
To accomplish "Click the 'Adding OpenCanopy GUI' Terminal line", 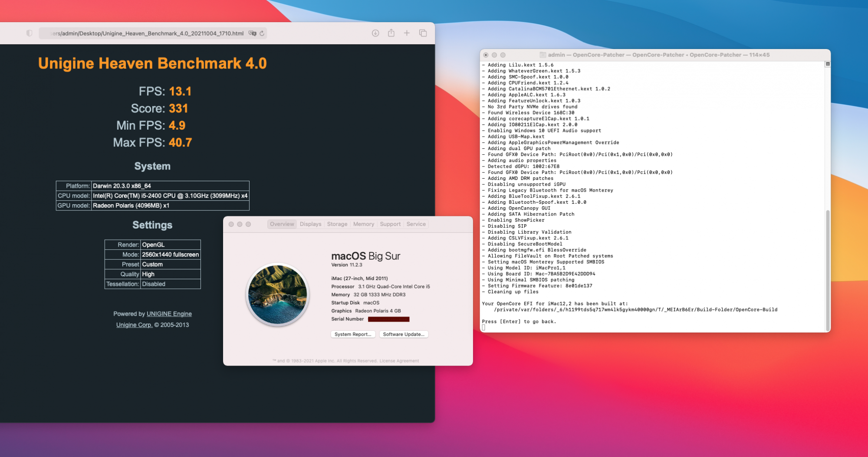I will 516,208.
